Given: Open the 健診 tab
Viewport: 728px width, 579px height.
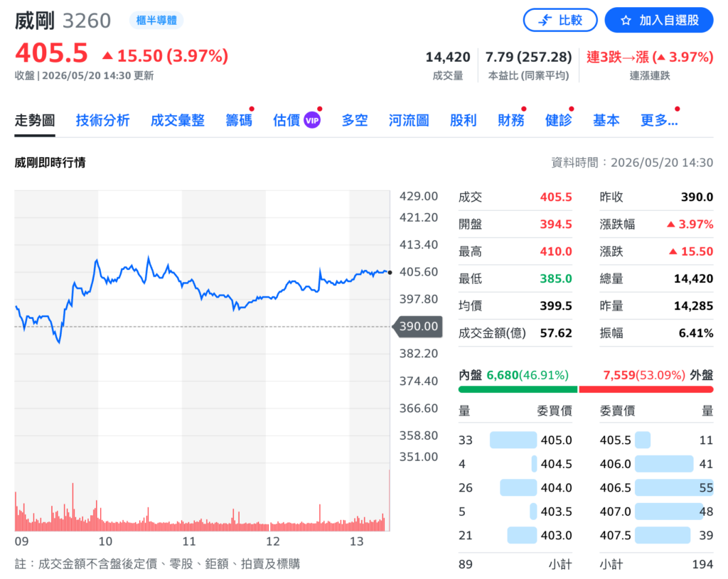Looking at the screenshot, I should 559,121.
